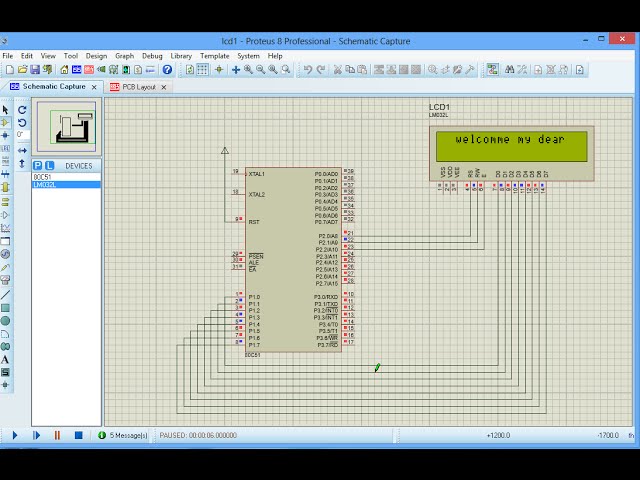The height and width of the screenshot is (480, 640).
Task: Toggle the Wire Autorouter icon
Action: 493,70
